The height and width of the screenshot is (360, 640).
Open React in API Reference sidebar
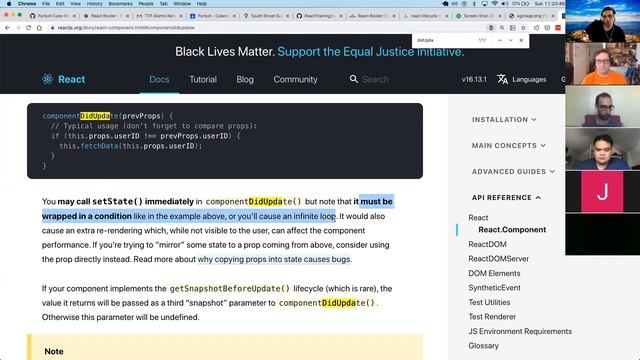478,218
